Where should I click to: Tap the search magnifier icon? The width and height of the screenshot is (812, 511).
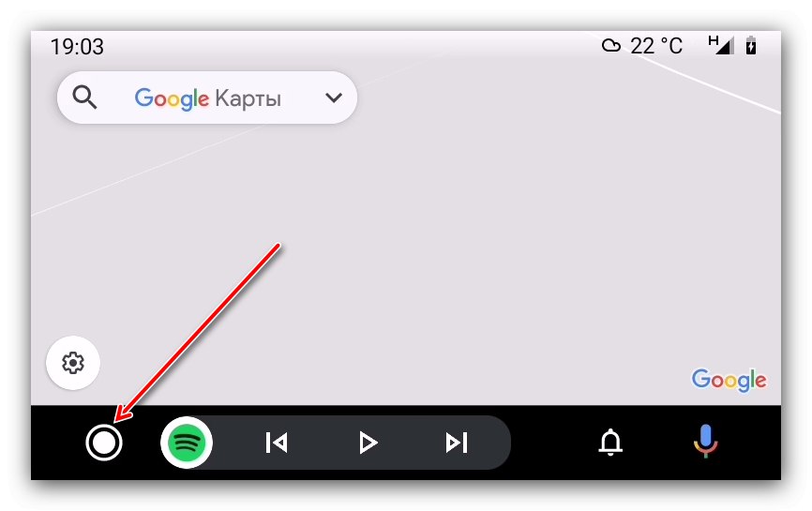pyautogui.click(x=84, y=98)
